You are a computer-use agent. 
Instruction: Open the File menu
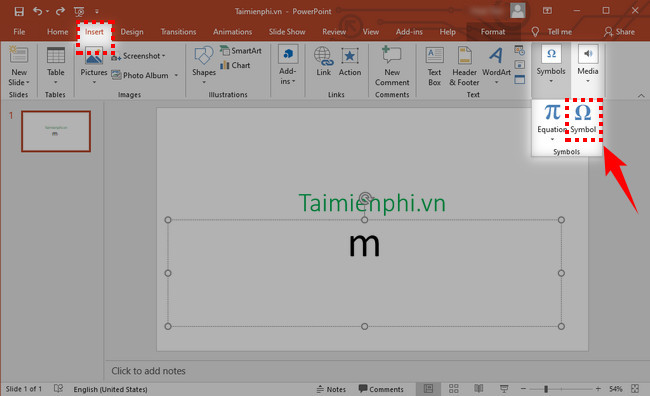coord(19,32)
